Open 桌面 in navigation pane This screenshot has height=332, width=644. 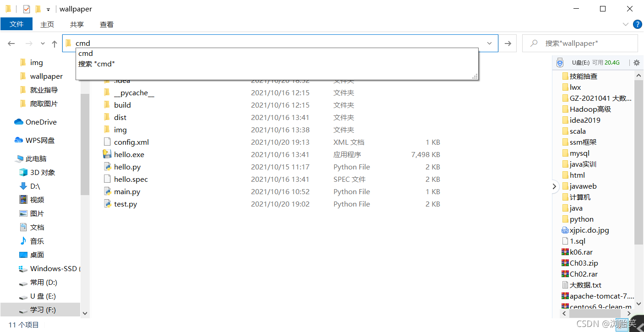37,255
